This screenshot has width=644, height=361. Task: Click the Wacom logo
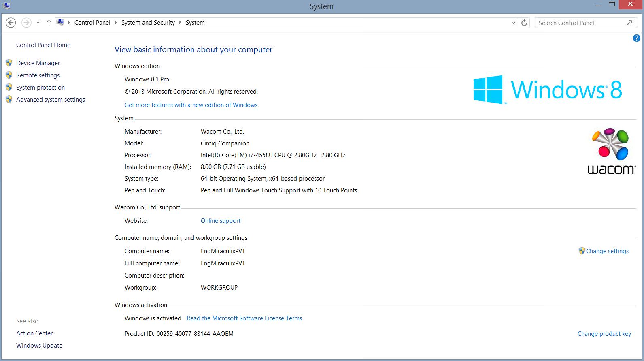[x=611, y=152]
